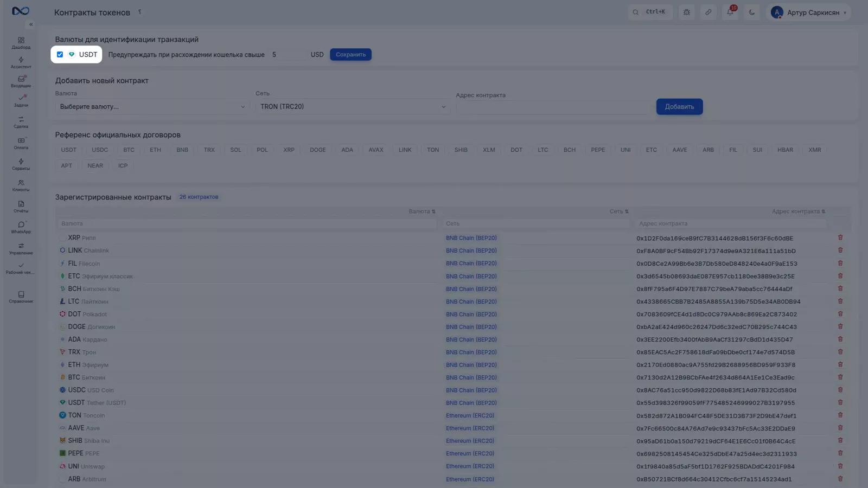
Task: Open Управление in the sidebar
Action: pyautogui.click(x=21, y=249)
